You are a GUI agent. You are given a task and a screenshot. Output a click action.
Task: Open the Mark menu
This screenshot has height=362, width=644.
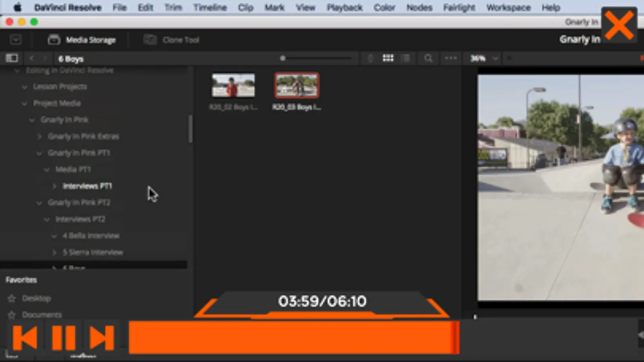point(275,7)
